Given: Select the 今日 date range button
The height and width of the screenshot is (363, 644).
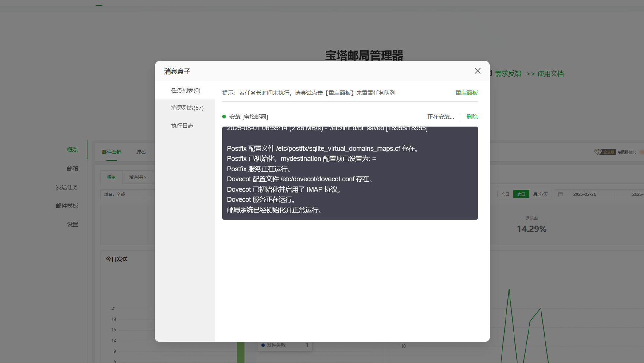Looking at the screenshot, I should [505, 194].
